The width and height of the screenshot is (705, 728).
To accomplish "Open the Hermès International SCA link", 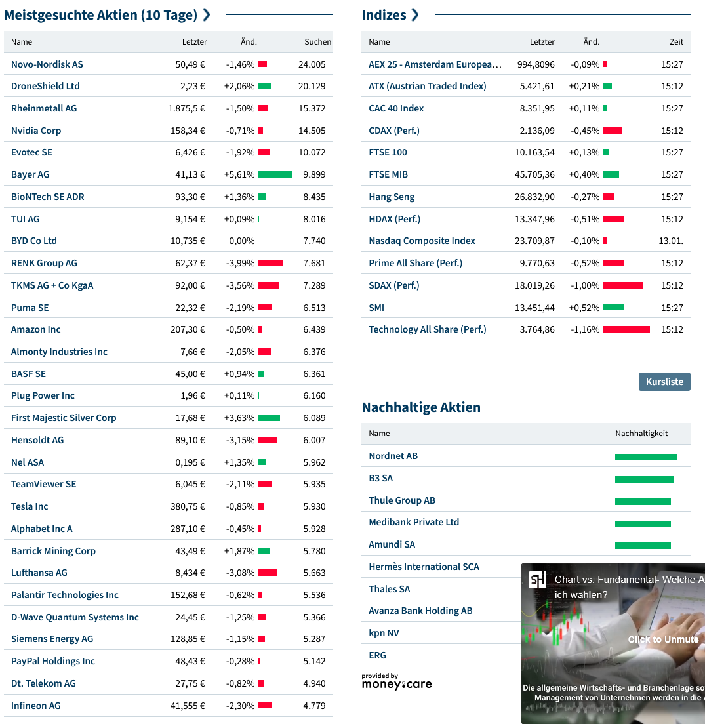I will pyautogui.click(x=424, y=567).
